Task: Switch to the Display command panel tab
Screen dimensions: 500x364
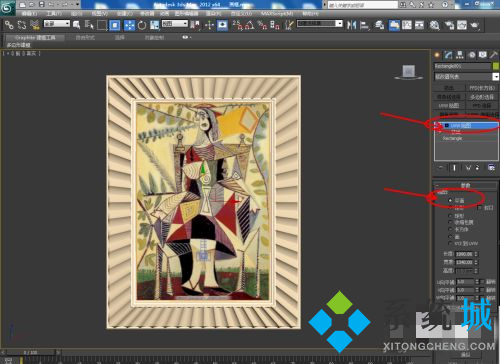Action: [x=483, y=55]
